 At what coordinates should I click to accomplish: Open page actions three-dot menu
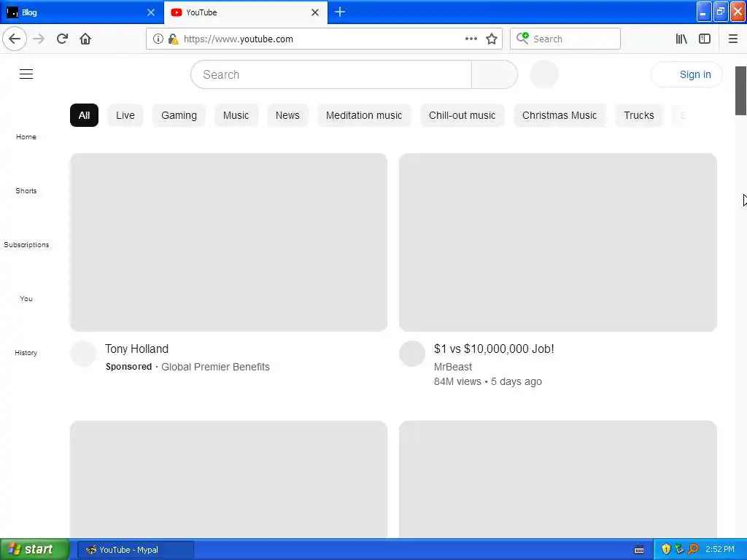(471, 39)
